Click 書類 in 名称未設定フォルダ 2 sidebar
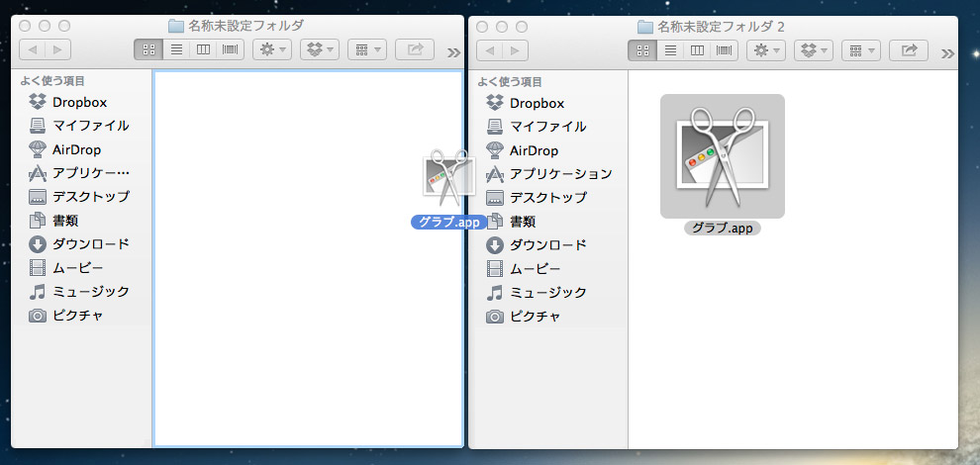The image size is (980, 465). pos(511,222)
